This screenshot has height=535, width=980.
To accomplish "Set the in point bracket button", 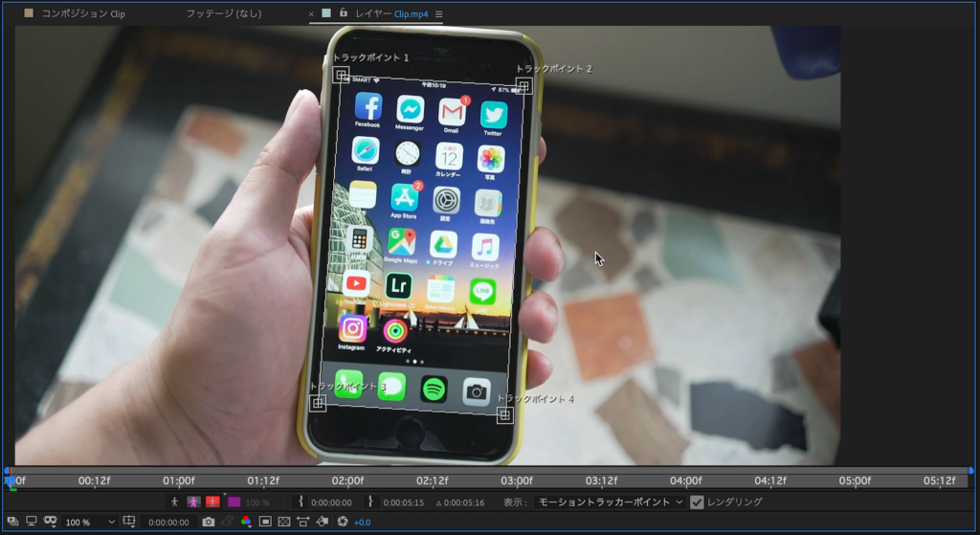I will point(301,502).
